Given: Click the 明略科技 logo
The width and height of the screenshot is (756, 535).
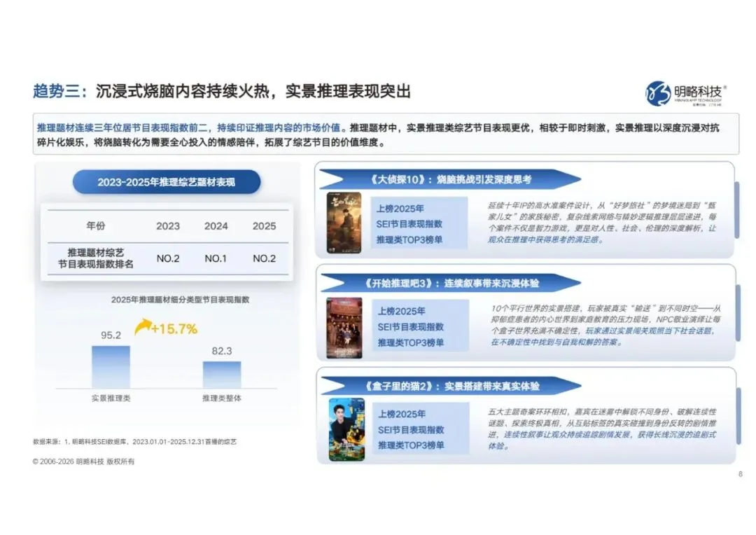Looking at the screenshot, I should pyautogui.click(x=685, y=93).
